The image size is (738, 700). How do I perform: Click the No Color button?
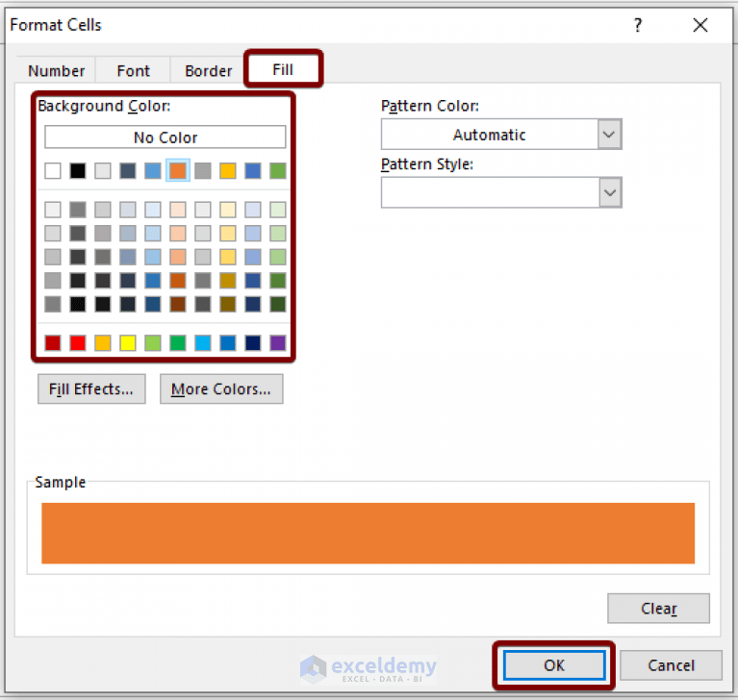[165, 137]
